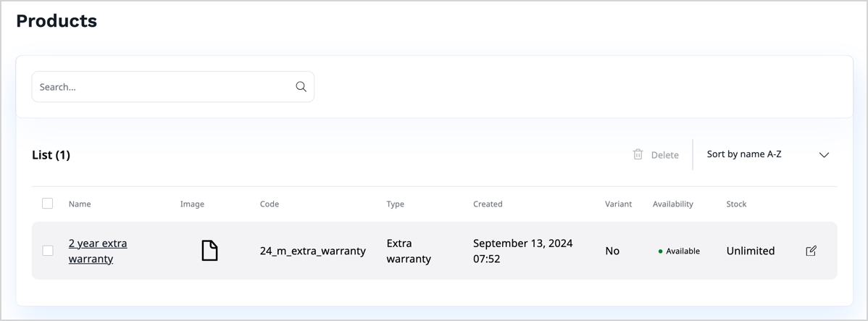
Task: Open edit for 2 year extra warranty
Action: 811,251
